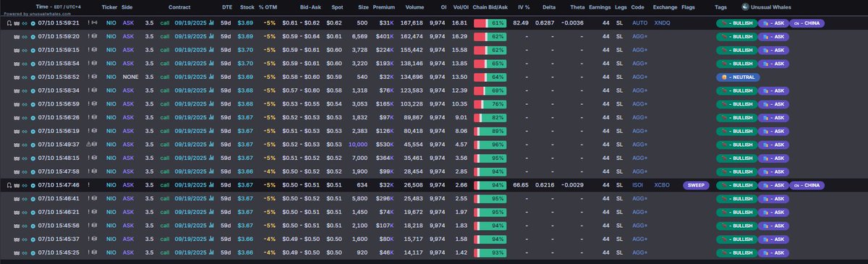The image size is (868, 264).
Task: Click the warning triangle icon on the 15:49:37 row
Action: coord(88,145)
